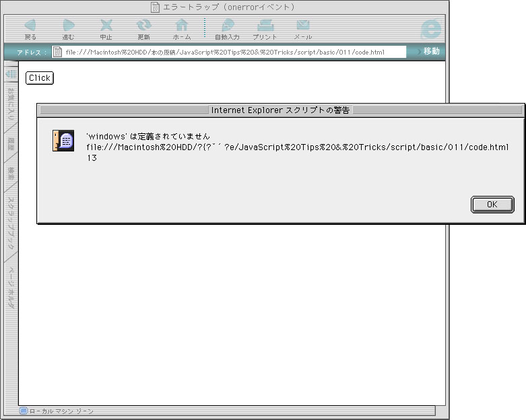Click the Click button on page
526x420 pixels.
click(x=40, y=78)
